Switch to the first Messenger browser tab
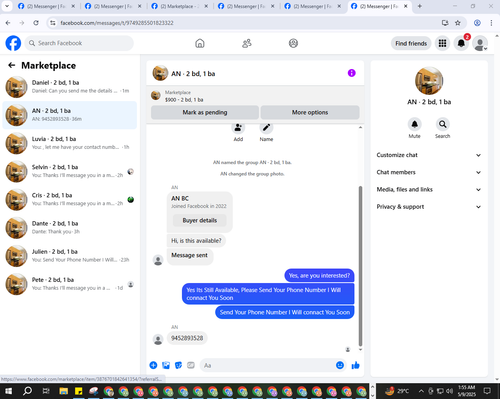The image size is (500, 399). (x=47, y=6)
